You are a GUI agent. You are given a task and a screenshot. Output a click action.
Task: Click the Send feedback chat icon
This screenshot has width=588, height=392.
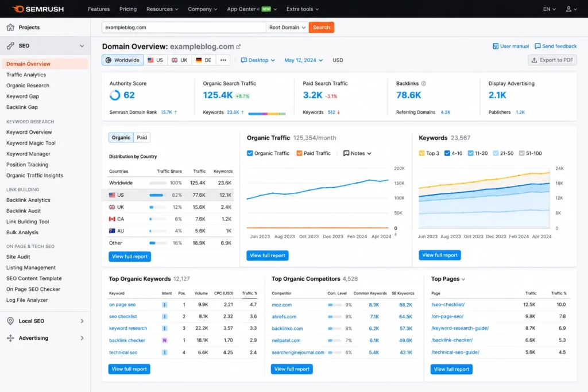tap(537, 46)
